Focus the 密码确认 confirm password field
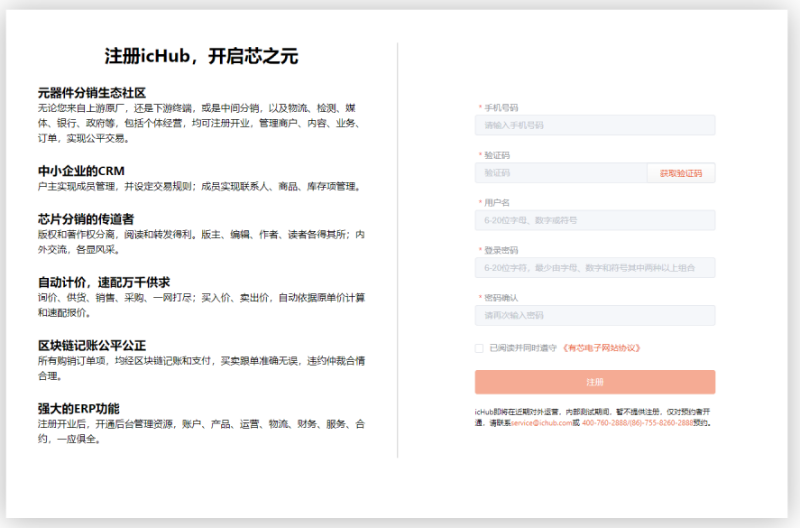This screenshot has width=801, height=529. (595, 316)
